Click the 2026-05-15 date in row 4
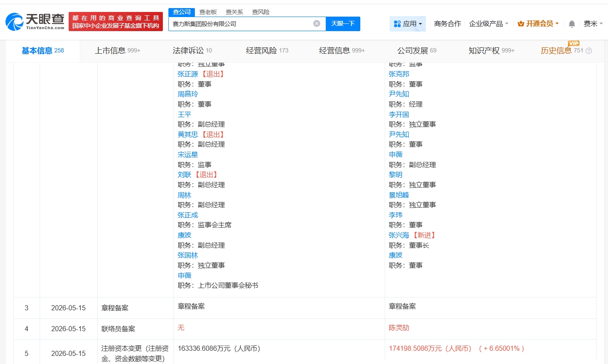608x364 pixels. (68, 329)
